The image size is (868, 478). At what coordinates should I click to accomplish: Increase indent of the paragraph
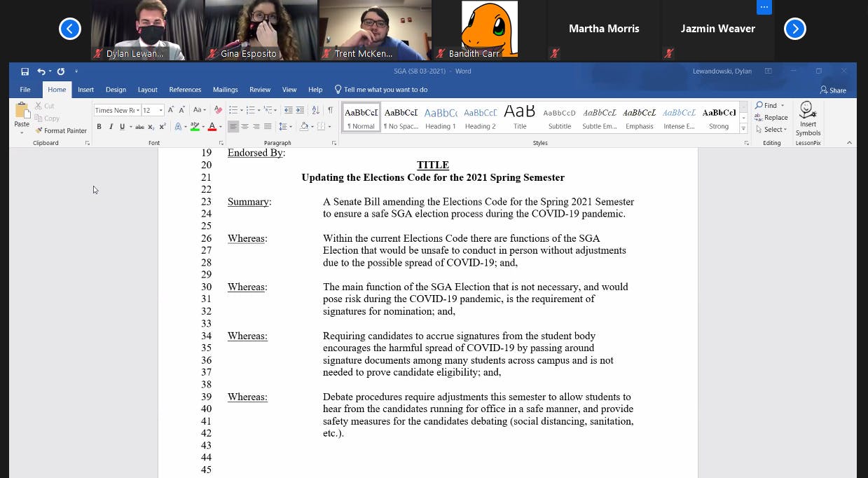[301, 110]
